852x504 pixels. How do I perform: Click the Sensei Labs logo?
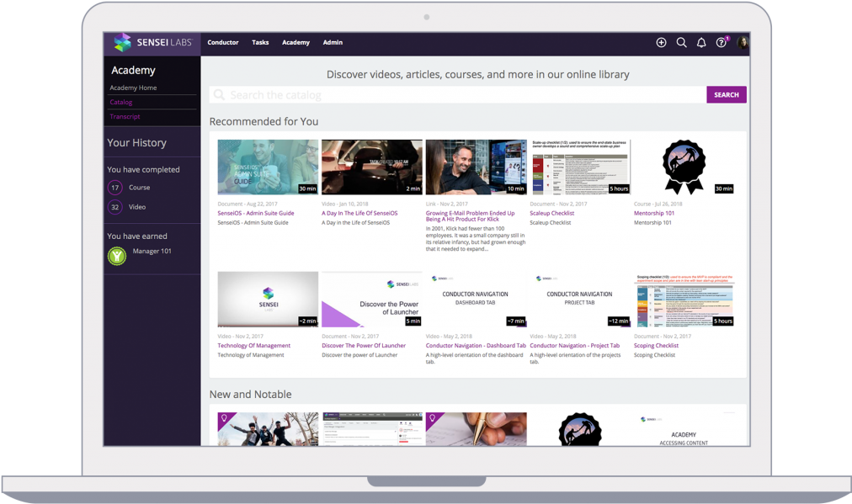coord(152,42)
